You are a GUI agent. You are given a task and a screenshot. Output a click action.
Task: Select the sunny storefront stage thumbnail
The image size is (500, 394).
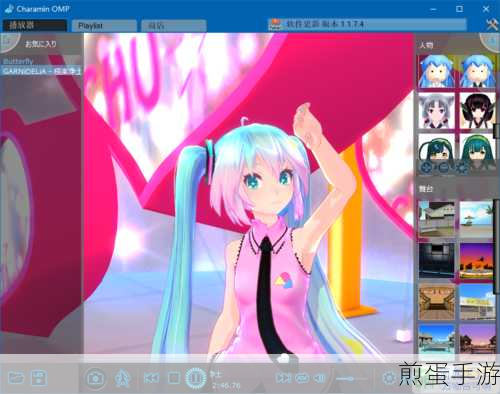[477, 302]
